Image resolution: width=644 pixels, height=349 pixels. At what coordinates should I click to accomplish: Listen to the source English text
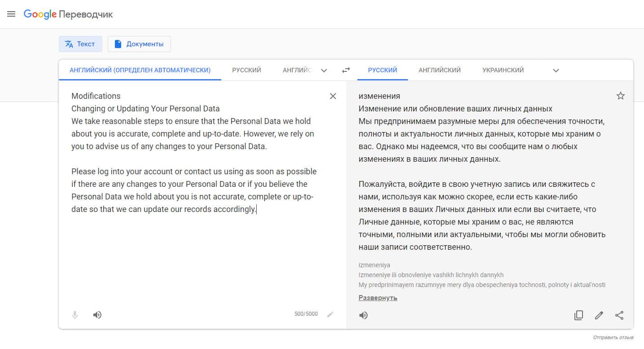[x=97, y=315]
